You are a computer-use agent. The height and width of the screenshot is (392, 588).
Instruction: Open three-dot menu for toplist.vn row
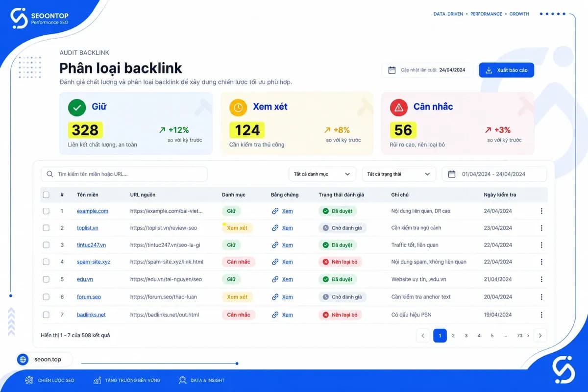541,228
